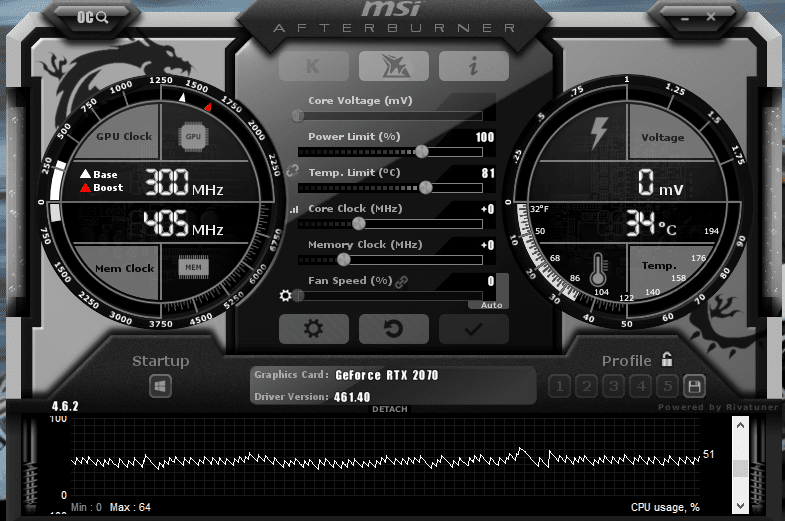Click the Temp. Limit value 81
785x521 pixels.
[x=488, y=173]
